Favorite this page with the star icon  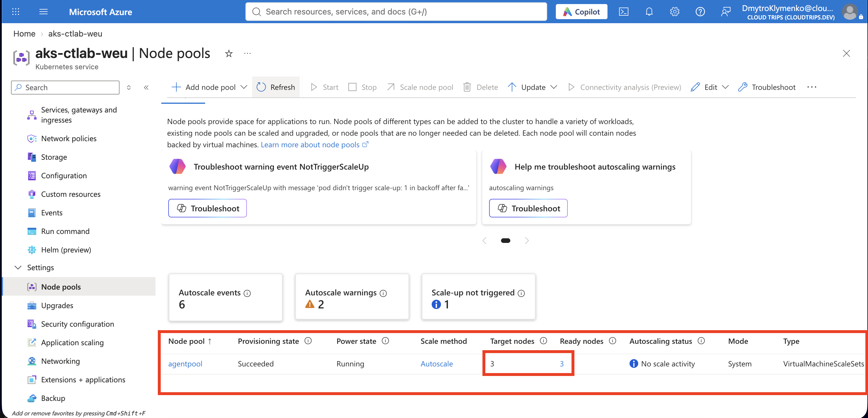coord(229,54)
